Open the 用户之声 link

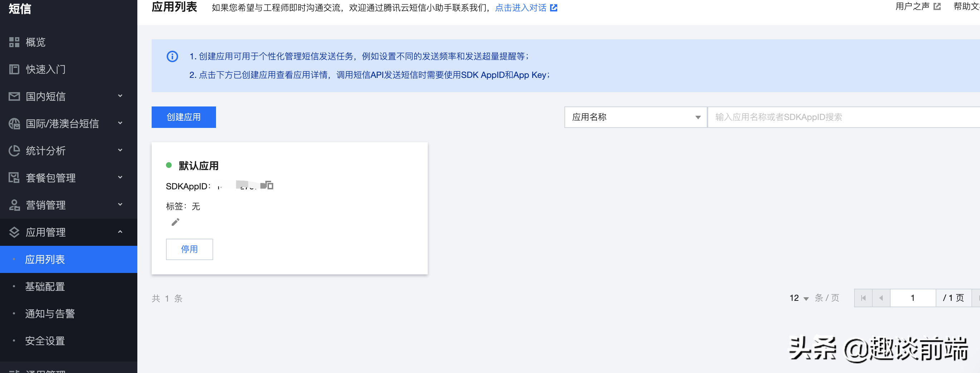(912, 6)
